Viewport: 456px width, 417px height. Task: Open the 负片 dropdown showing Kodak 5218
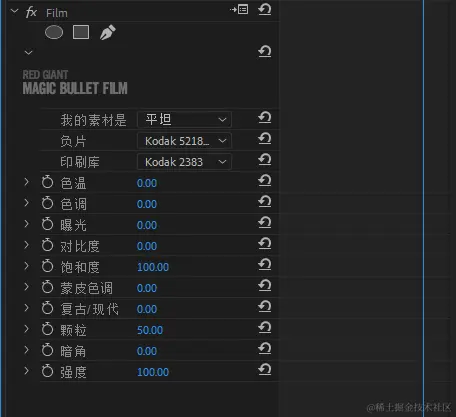pos(184,141)
